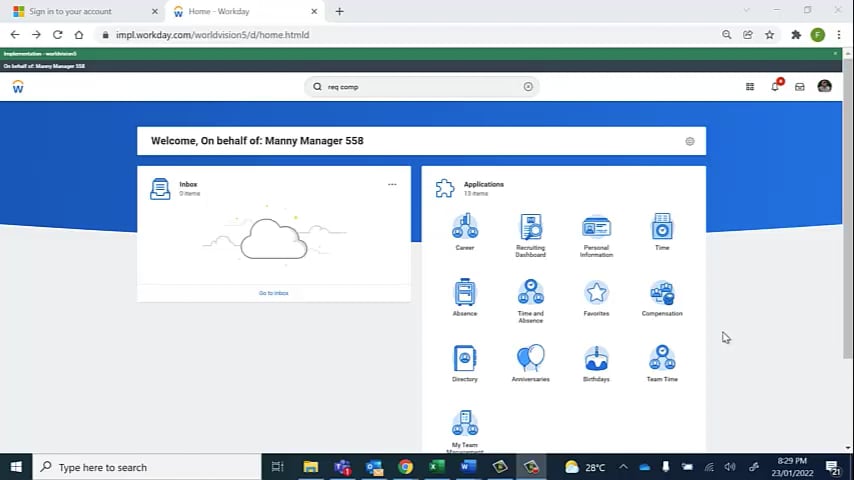Show hidden system tray icons
The image size is (854, 480).
[x=623, y=467]
